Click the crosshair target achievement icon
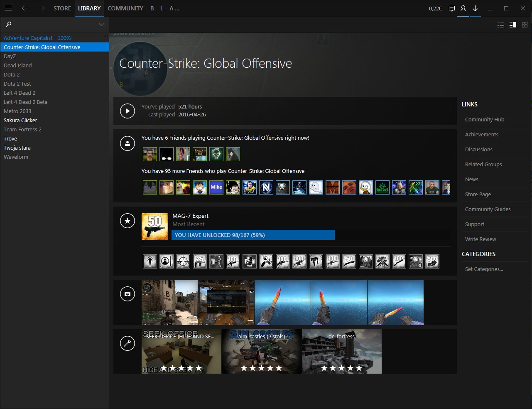Viewport: 532px width, 409px height. 183,261
